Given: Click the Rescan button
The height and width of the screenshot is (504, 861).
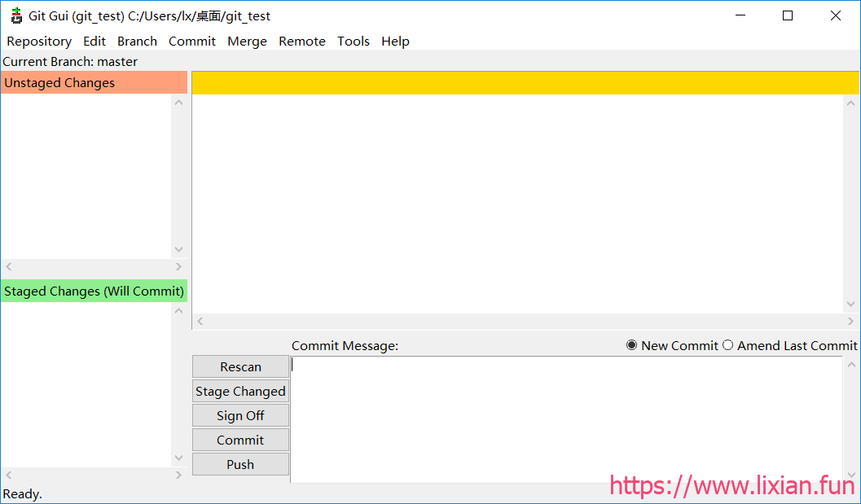Looking at the screenshot, I should pyautogui.click(x=240, y=366).
